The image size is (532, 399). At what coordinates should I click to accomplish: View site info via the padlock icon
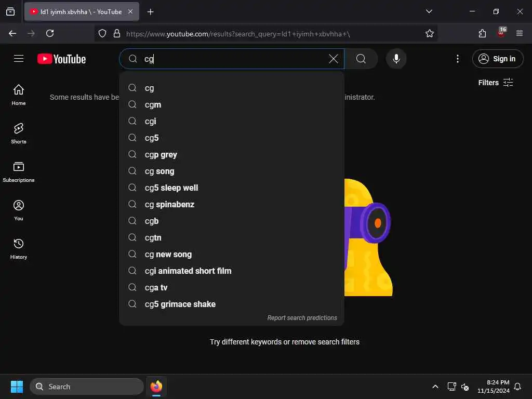(117, 33)
